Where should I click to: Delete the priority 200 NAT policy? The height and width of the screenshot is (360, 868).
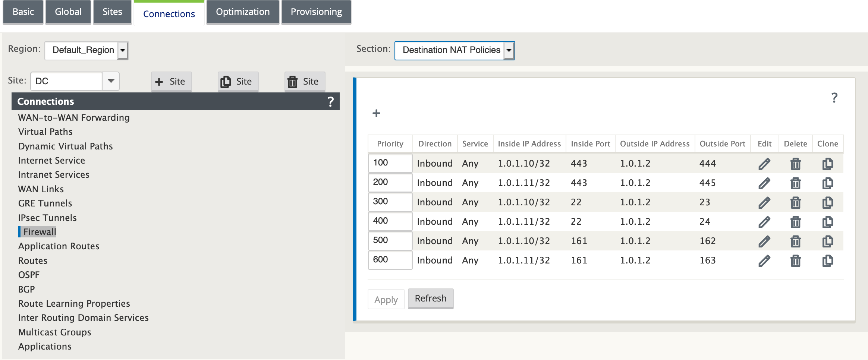coord(795,183)
